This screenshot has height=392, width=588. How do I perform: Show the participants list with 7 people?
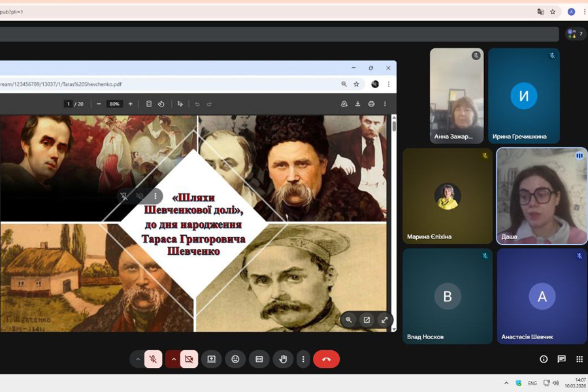(576, 34)
